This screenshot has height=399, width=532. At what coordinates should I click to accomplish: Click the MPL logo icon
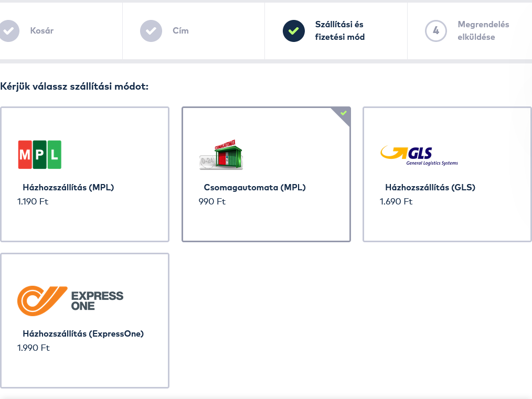point(40,155)
